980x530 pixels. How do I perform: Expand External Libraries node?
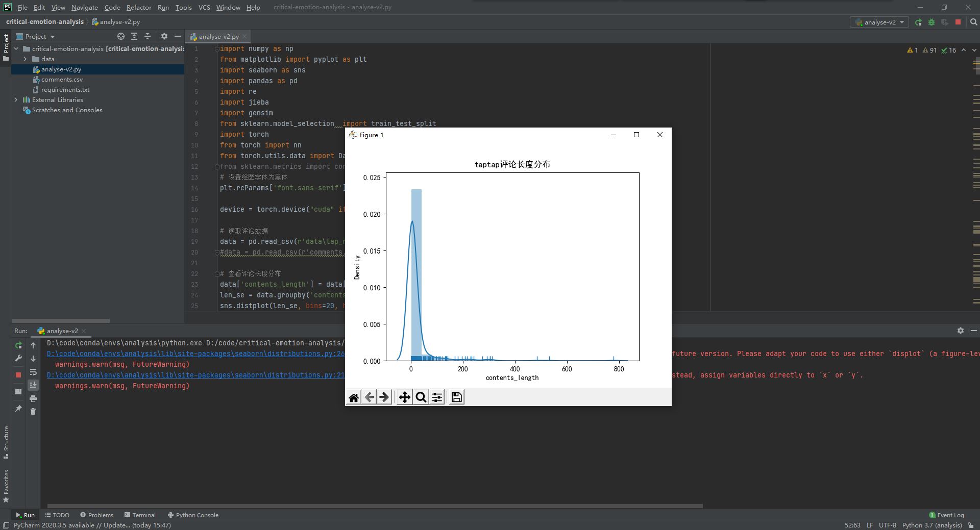click(16, 99)
